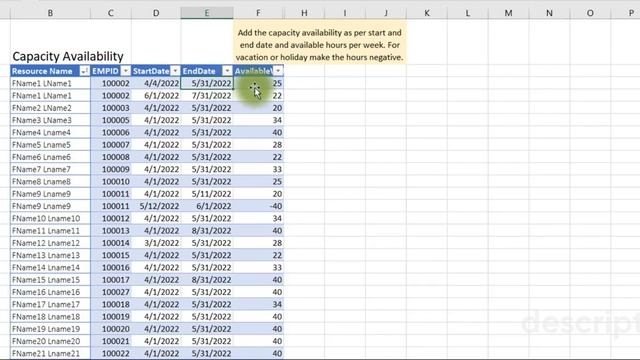Select EMPID cell 100027
The width and height of the screenshot is (640, 360).
111,292
